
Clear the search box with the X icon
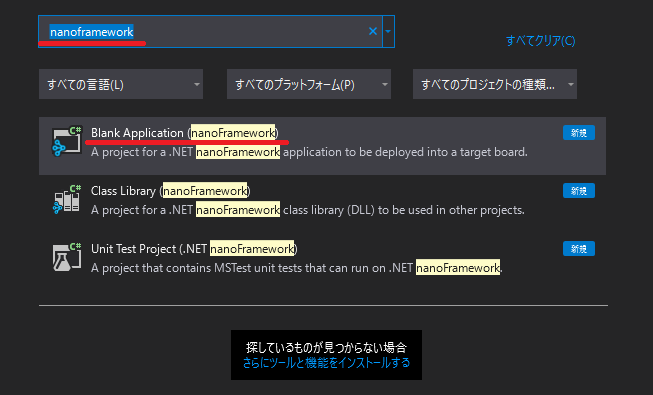[373, 31]
